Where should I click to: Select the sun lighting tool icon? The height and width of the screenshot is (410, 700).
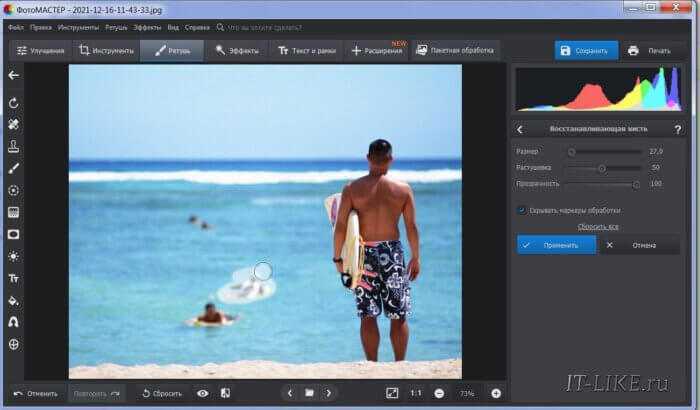[14, 256]
